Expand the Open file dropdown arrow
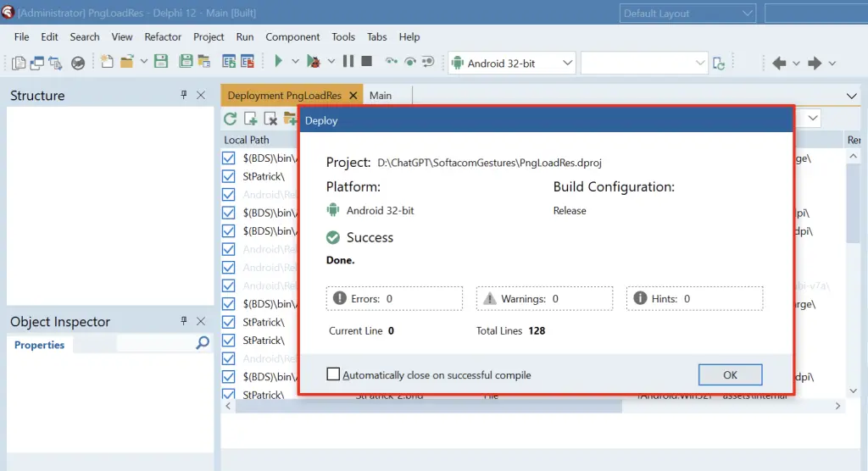The width and height of the screenshot is (868, 471). pos(143,62)
